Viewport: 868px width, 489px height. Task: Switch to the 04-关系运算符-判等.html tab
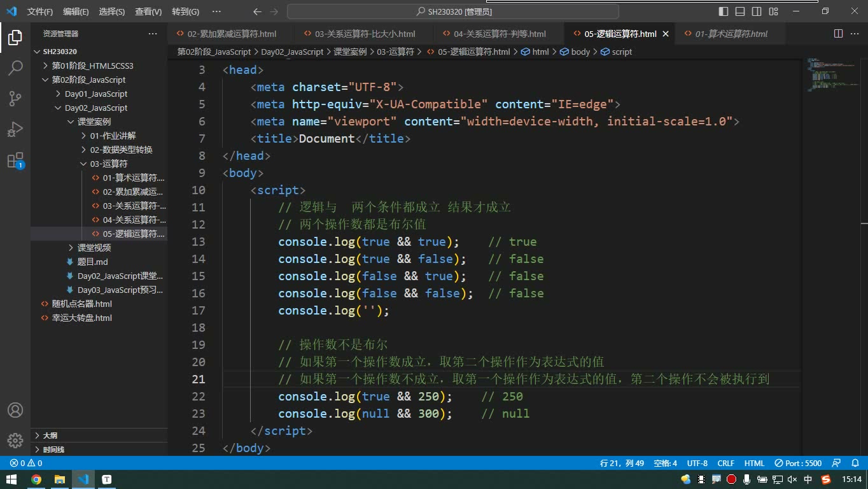pos(500,34)
